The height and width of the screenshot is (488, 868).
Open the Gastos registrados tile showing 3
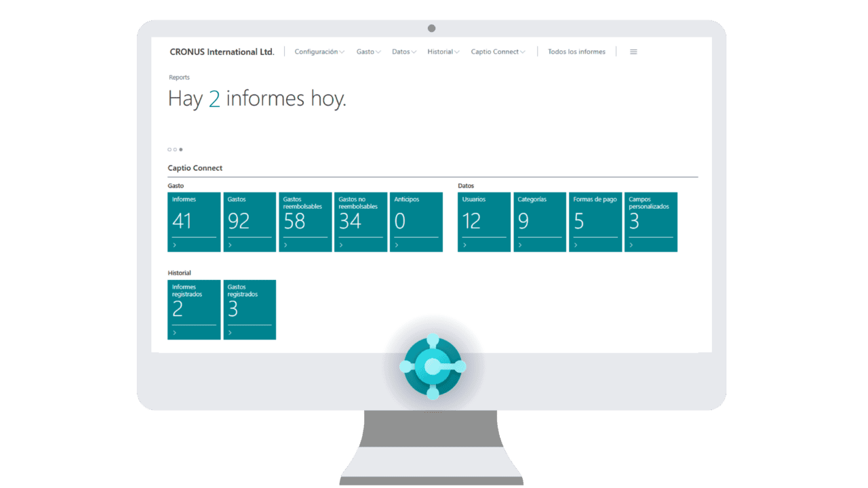coord(250,309)
